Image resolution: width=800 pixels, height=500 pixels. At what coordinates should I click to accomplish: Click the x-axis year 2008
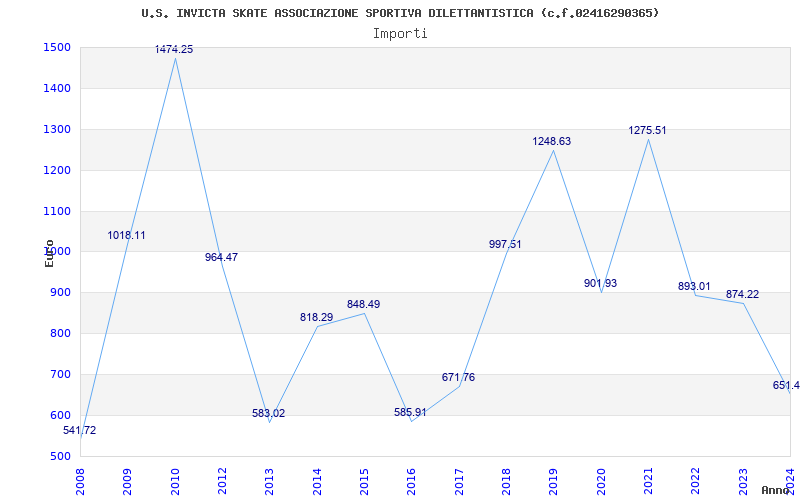click(80, 481)
